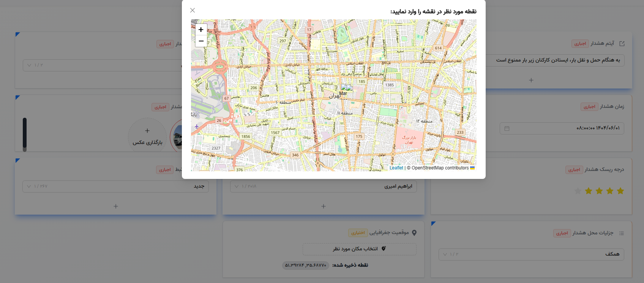Click road shield 233 on the map

tap(460, 133)
